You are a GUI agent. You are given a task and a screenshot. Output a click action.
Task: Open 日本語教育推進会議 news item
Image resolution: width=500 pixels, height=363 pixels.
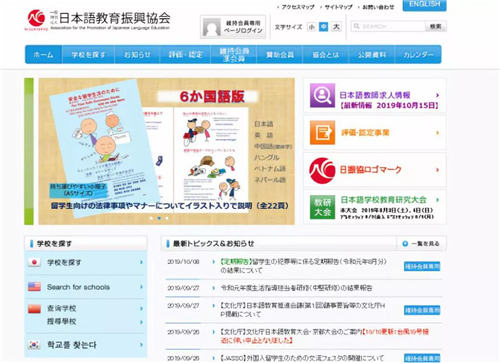(x=303, y=310)
